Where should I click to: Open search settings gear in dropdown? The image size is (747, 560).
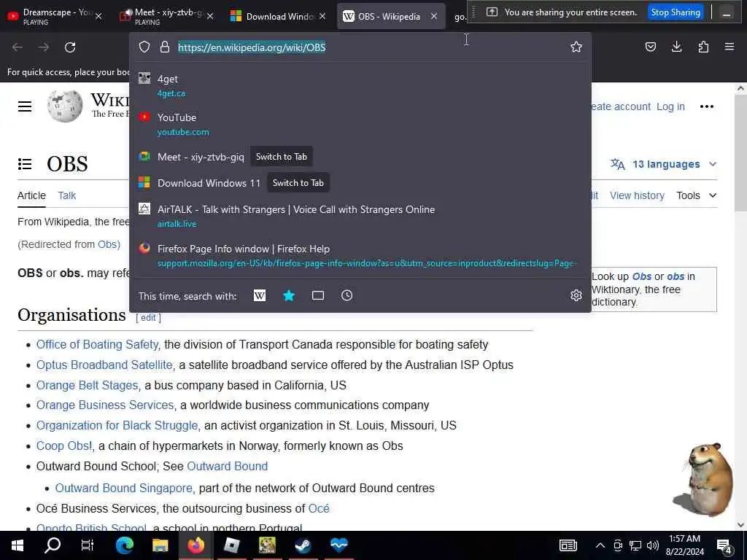coord(576,296)
